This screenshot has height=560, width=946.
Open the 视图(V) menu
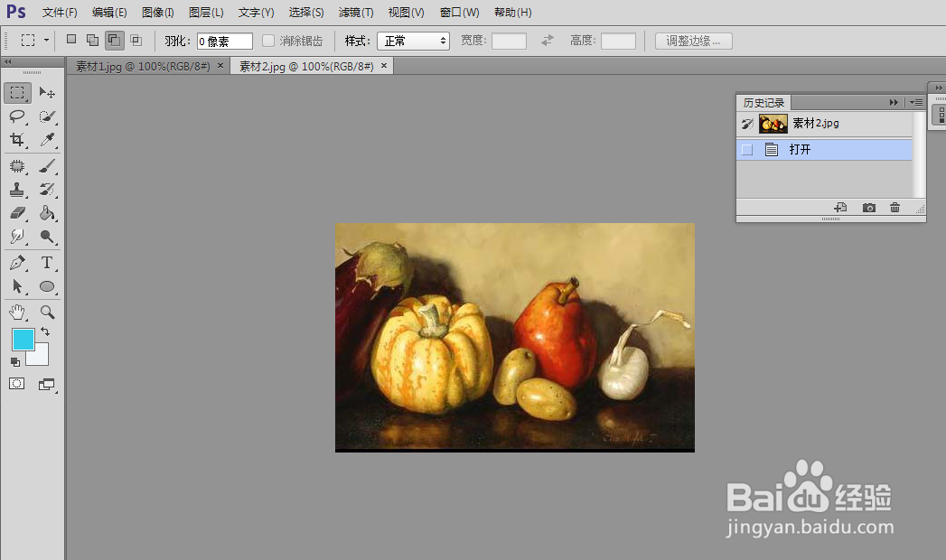coord(406,12)
